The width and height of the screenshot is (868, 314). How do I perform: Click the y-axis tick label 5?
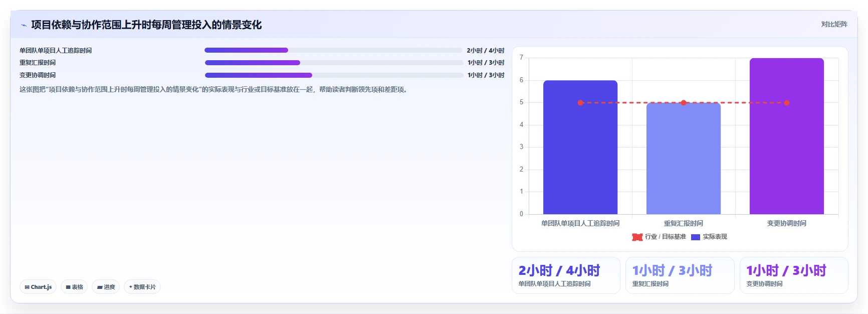(521, 102)
